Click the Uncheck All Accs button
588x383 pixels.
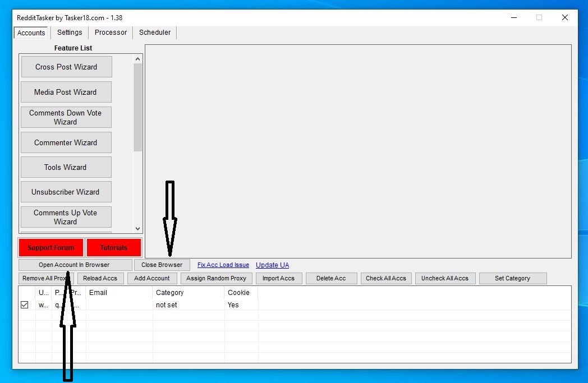(x=445, y=278)
